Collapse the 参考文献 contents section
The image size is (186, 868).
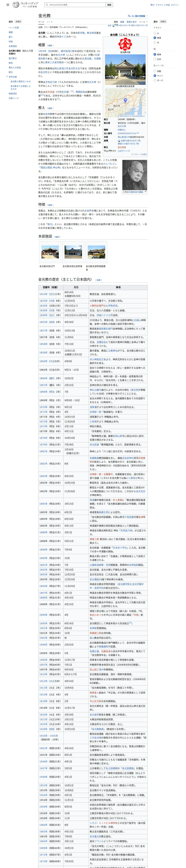pos(7,77)
